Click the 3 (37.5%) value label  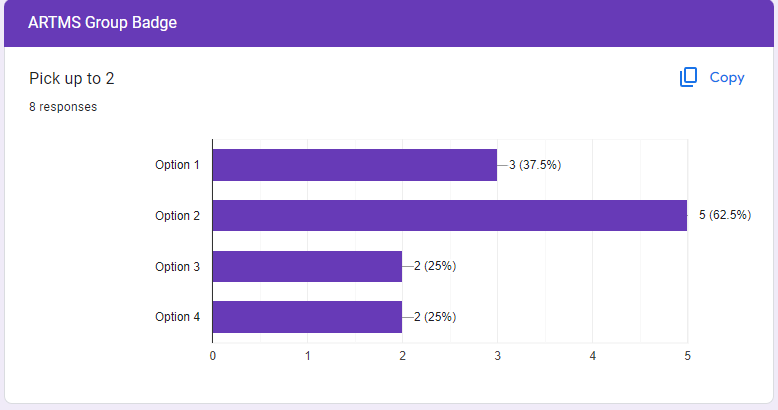tap(535, 165)
